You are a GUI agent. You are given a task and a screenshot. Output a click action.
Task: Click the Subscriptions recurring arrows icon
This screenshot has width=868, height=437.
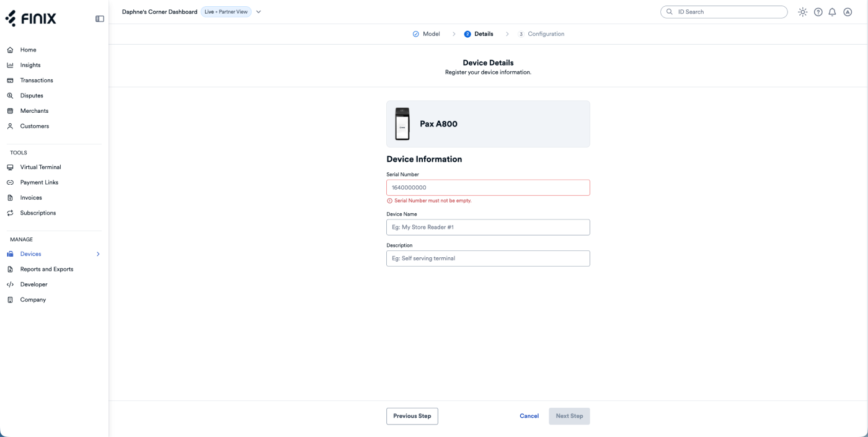(10, 213)
